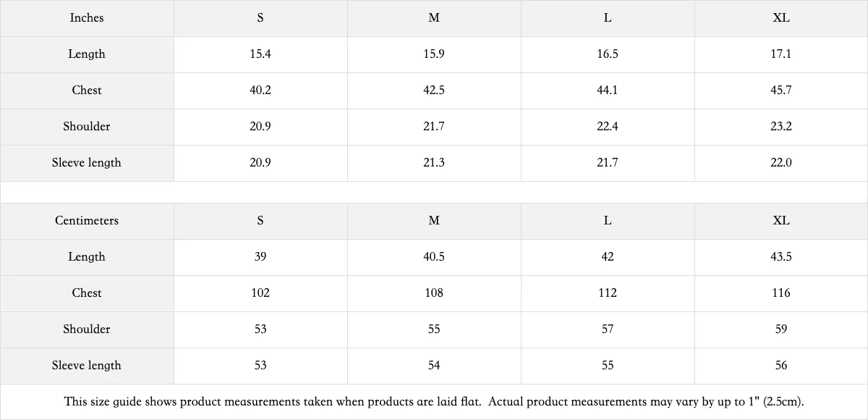
Task: Click the Shoulder label in Inches table
Action: (87, 127)
